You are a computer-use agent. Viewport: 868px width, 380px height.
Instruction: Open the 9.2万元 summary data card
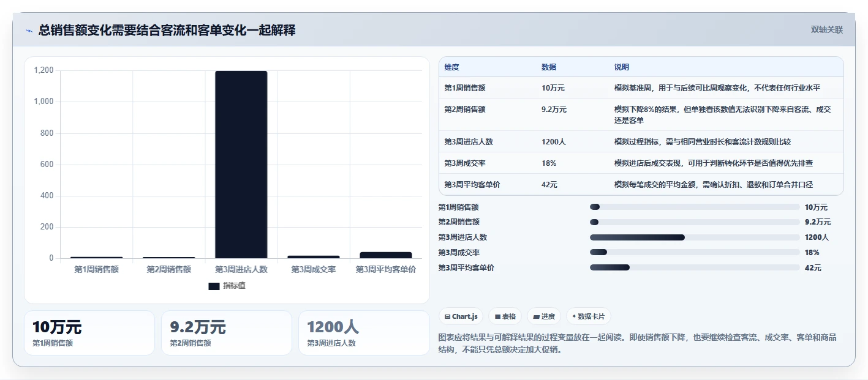[x=227, y=333]
